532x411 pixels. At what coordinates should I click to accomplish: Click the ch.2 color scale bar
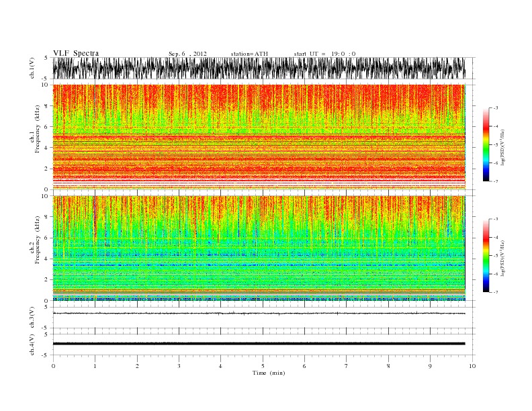point(486,256)
